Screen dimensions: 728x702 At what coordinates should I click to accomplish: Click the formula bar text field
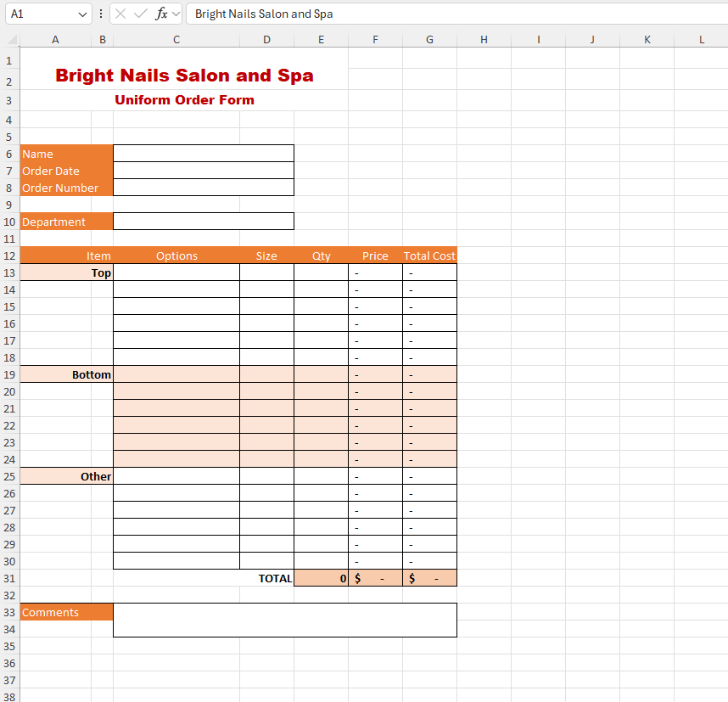[x=456, y=14]
